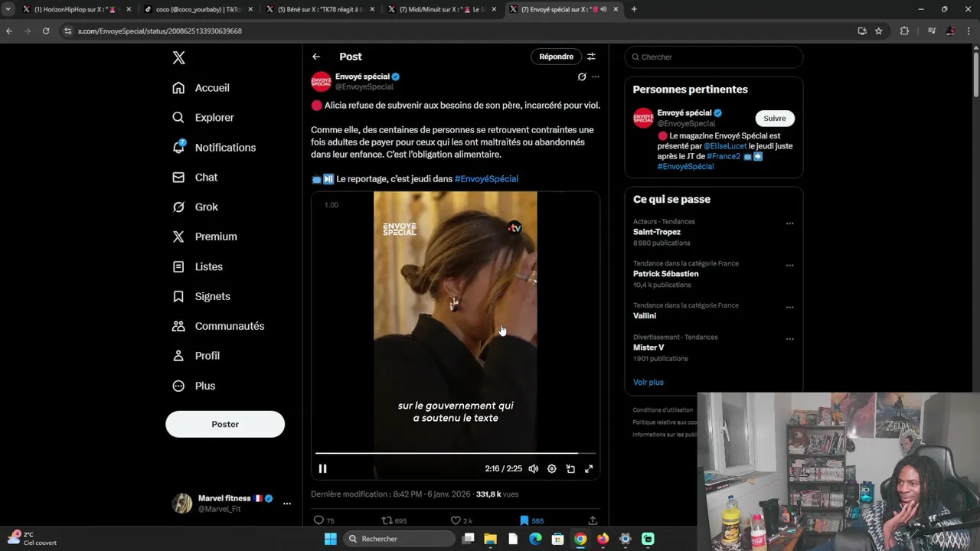The width and height of the screenshot is (980, 551).
Task: Open the #EnvoyéSpécial hashtag in post
Action: 486,179
